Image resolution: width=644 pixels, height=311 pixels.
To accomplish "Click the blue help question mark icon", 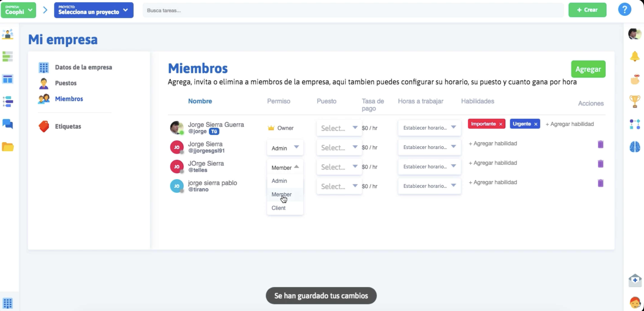I will coord(624,10).
